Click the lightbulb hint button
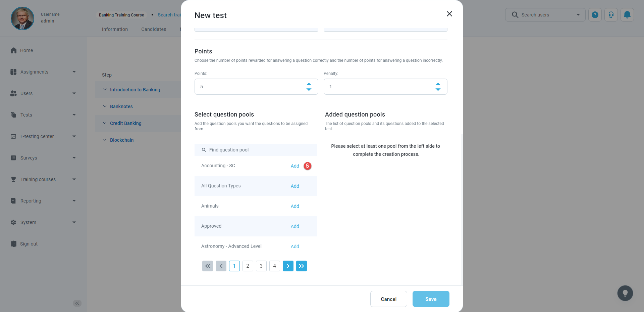This screenshot has width=644, height=312. coord(625,293)
